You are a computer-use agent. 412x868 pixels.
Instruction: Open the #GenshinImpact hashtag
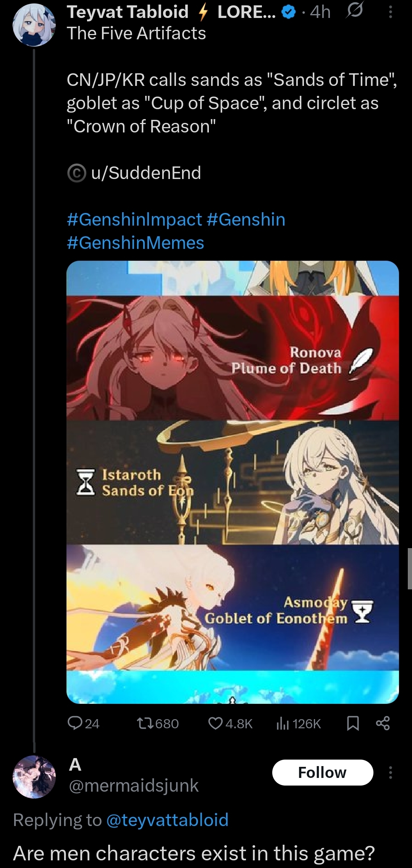click(x=134, y=219)
